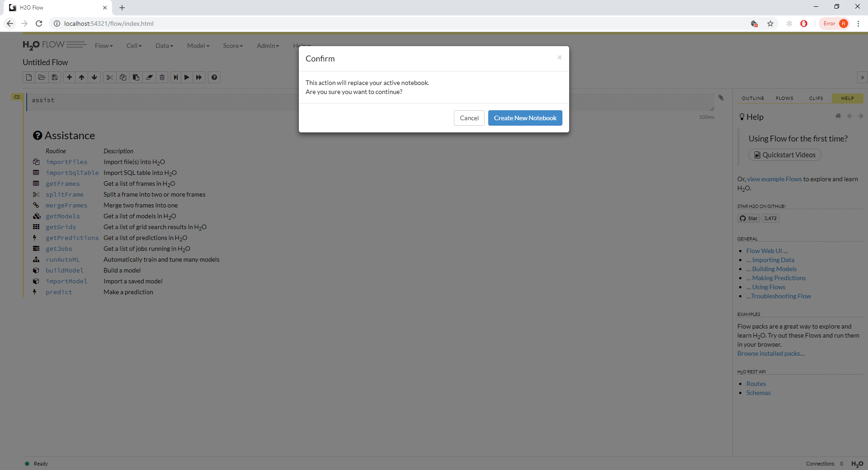Click the buildModel routine
This screenshot has height=470, width=868.
tap(64, 270)
